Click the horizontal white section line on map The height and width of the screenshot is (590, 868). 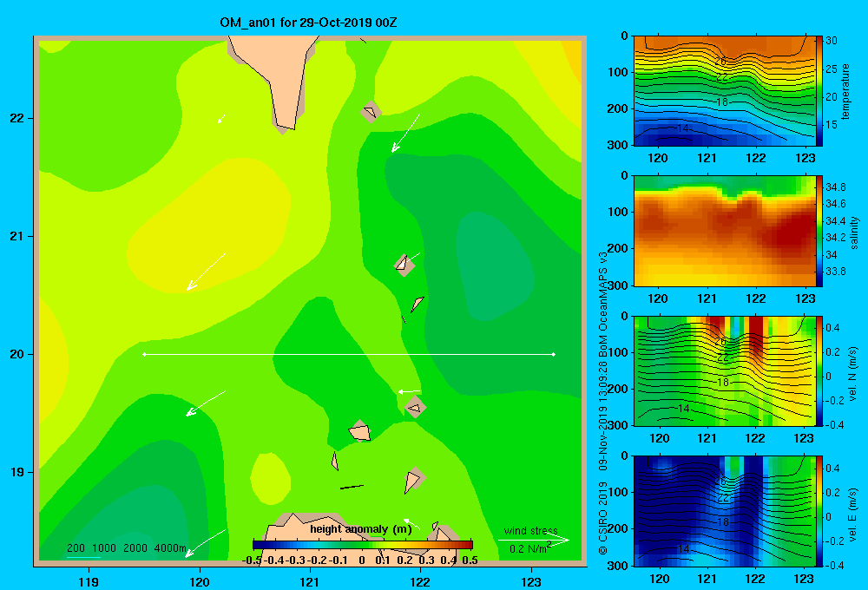click(349, 354)
